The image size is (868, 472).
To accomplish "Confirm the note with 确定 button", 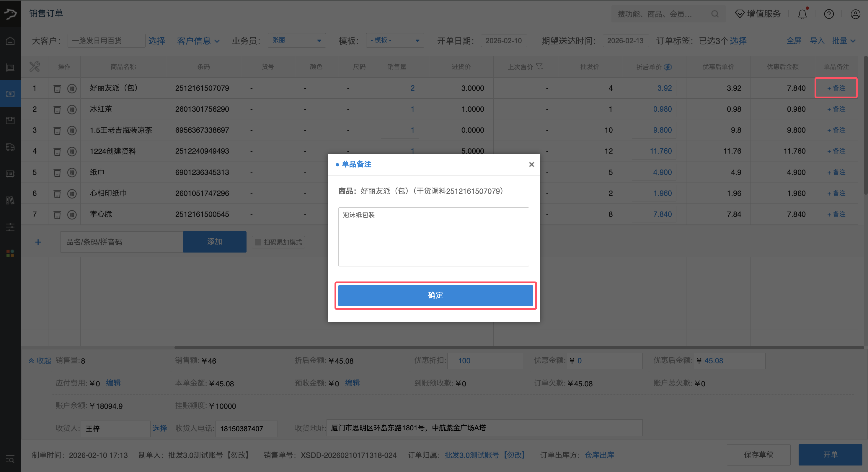I will (x=435, y=295).
